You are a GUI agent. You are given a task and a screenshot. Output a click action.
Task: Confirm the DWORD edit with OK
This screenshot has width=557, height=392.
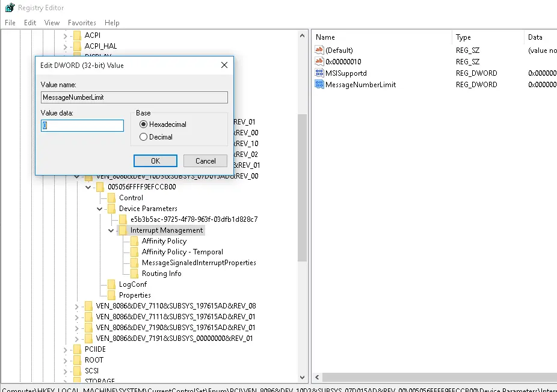pos(155,161)
